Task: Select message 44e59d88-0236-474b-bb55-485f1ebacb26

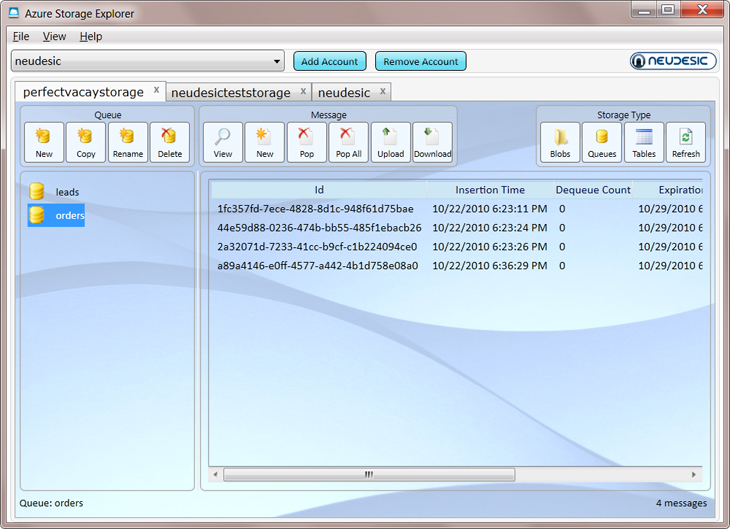Action: tap(319, 228)
